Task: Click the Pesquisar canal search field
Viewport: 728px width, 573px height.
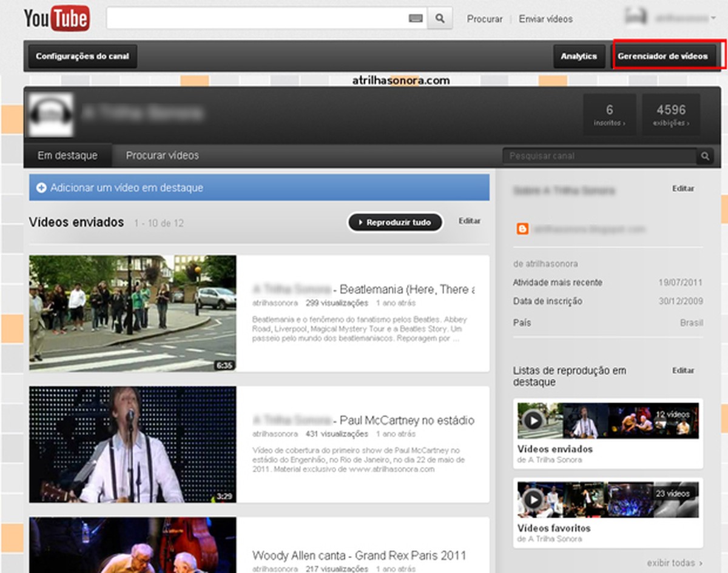Action: [x=600, y=156]
